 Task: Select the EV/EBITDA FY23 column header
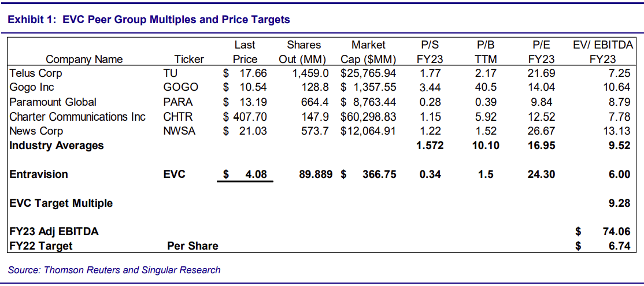603,52
